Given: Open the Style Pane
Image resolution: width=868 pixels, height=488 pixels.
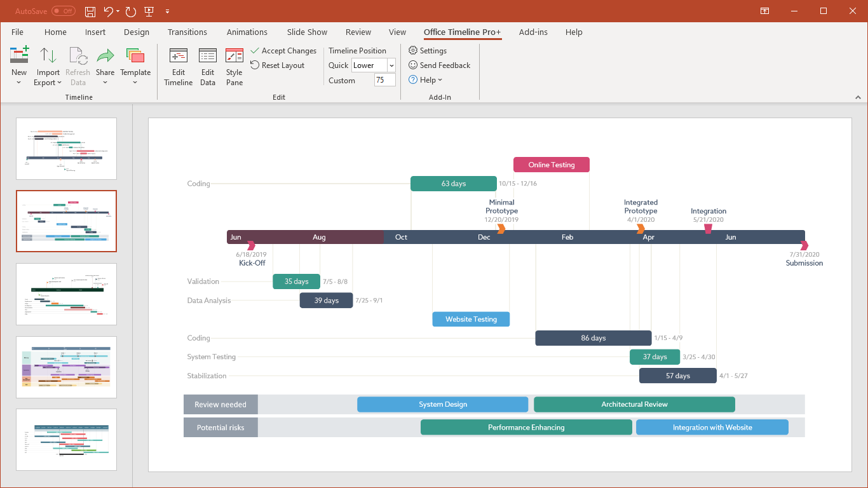Looking at the screenshot, I should click(x=234, y=64).
